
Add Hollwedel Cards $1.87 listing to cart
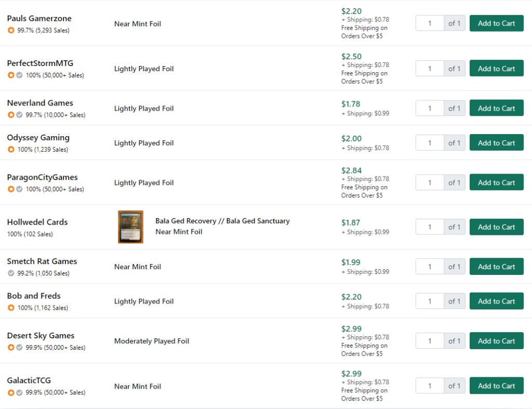496,227
